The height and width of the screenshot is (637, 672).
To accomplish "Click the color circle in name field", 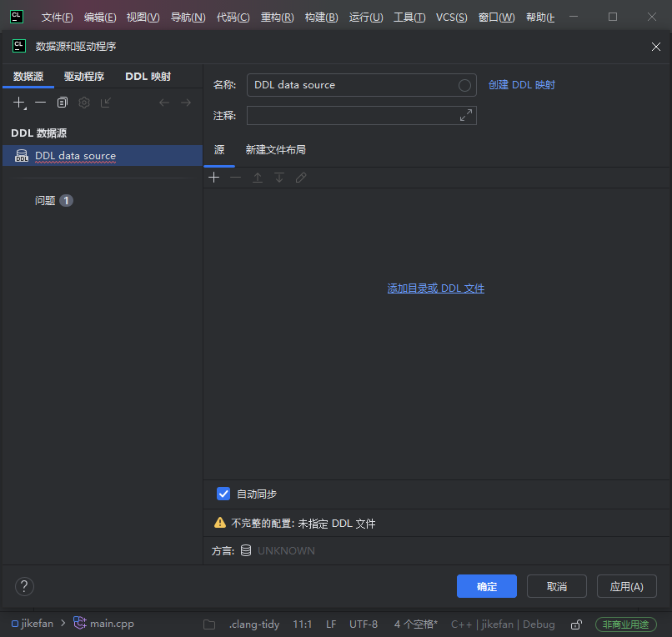I will click(x=464, y=85).
